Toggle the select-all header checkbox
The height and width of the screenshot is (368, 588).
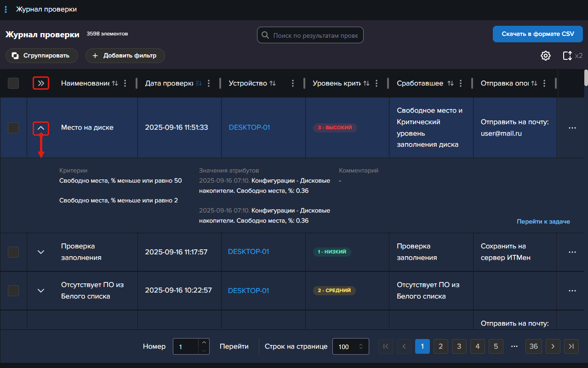13,83
